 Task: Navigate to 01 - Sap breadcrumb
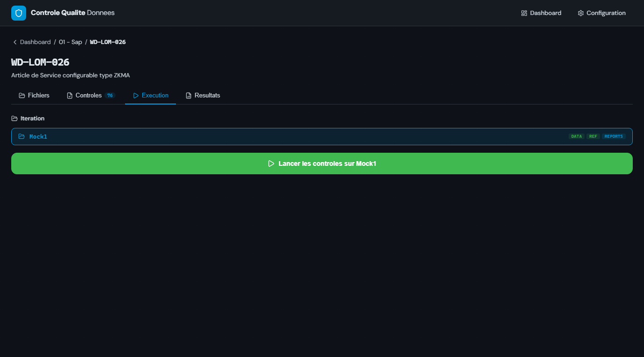tap(70, 42)
